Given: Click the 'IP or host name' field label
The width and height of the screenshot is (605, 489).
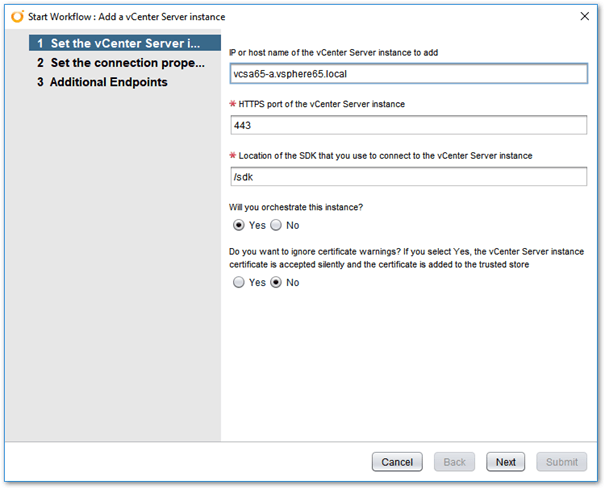Looking at the screenshot, I should pyautogui.click(x=334, y=53).
